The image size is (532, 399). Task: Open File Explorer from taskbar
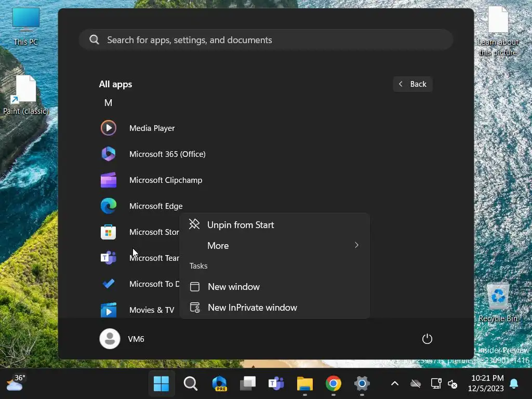coord(304,383)
